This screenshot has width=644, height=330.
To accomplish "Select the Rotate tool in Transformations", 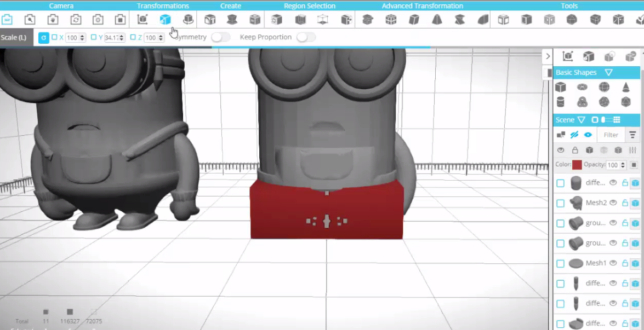I will point(188,19).
